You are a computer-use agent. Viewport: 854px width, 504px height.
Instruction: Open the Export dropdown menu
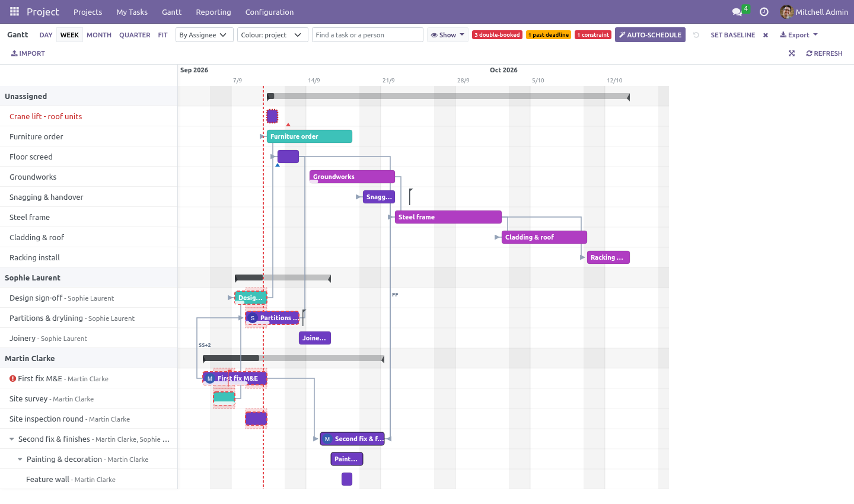click(x=799, y=35)
